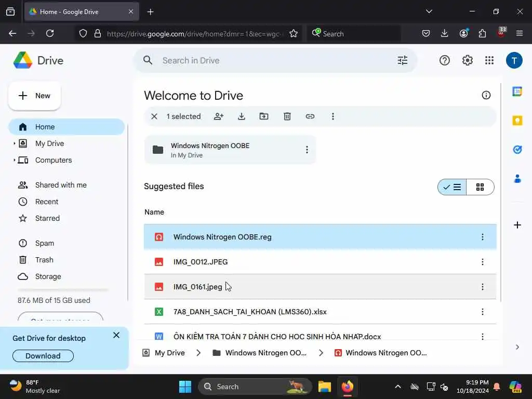Open more options for IMG_0012.JPEG
Image resolution: width=532 pixels, height=399 pixels.
click(482, 262)
